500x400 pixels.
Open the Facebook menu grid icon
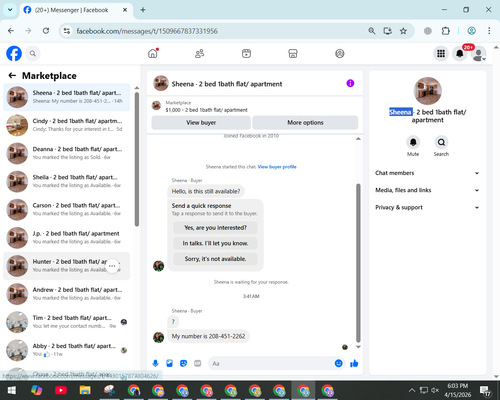[x=441, y=53]
